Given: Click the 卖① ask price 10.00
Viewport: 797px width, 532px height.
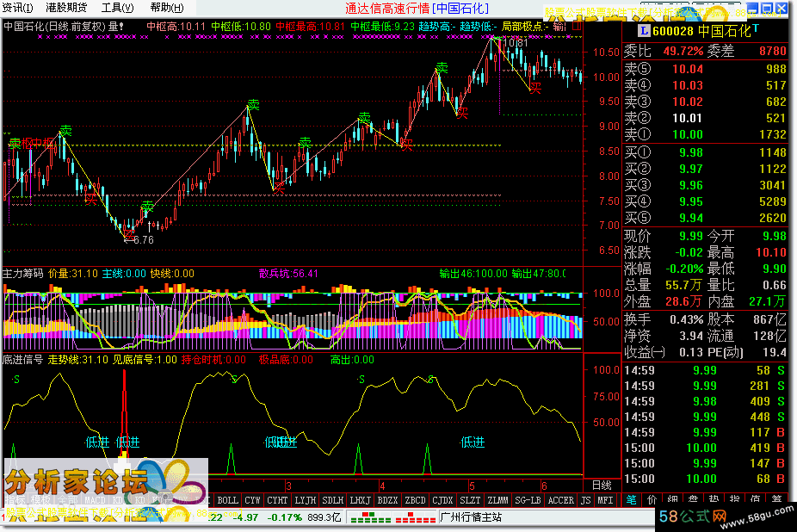Looking at the screenshot, I should [687, 134].
